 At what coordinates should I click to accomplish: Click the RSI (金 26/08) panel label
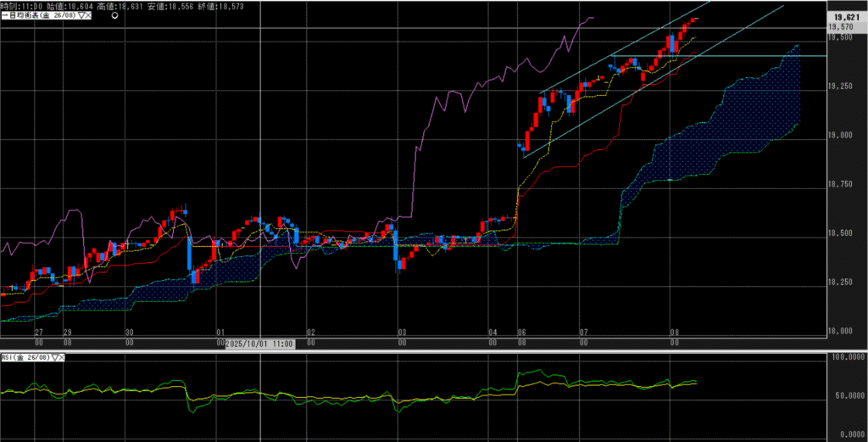click(x=25, y=358)
